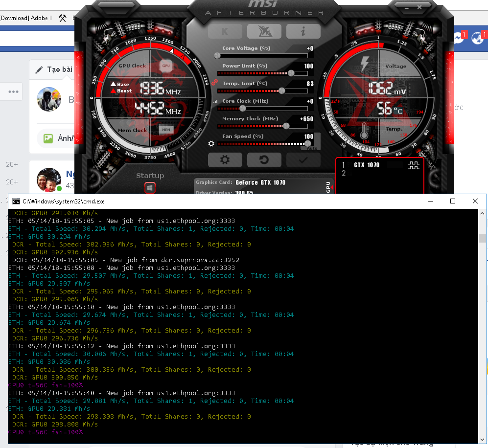488x448 pixels.
Task: Adjust the Fan Speed slider handle
Action: coord(307,144)
